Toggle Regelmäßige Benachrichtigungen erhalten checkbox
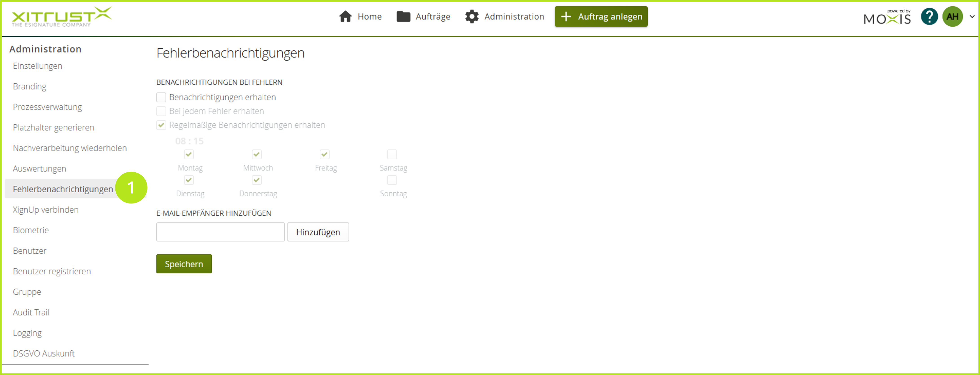Image resolution: width=980 pixels, height=375 pixels. click(x=161, y=125)
